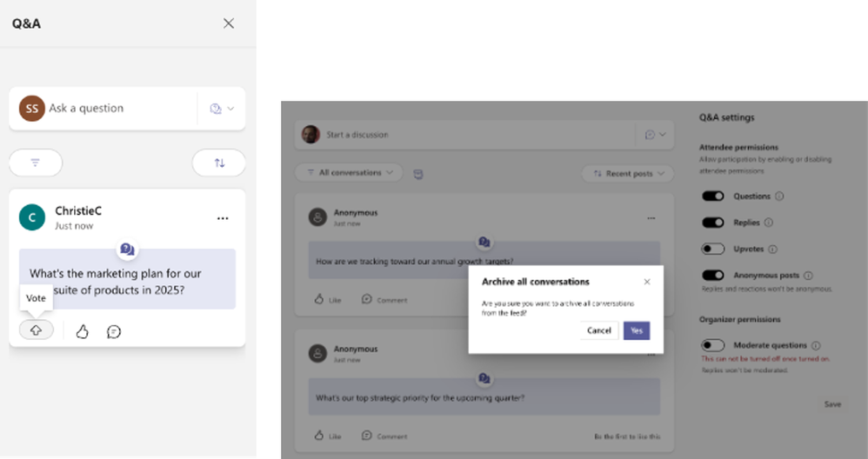Screen dimensions: 868x459
Task: Close the Archive all conversations dialog
Action: click(x=646, y=282)
